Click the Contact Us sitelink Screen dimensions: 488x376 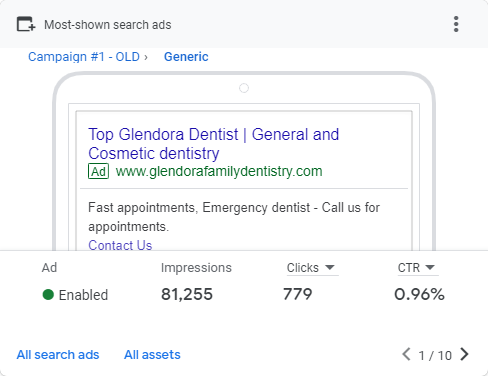tap(120, 245)
